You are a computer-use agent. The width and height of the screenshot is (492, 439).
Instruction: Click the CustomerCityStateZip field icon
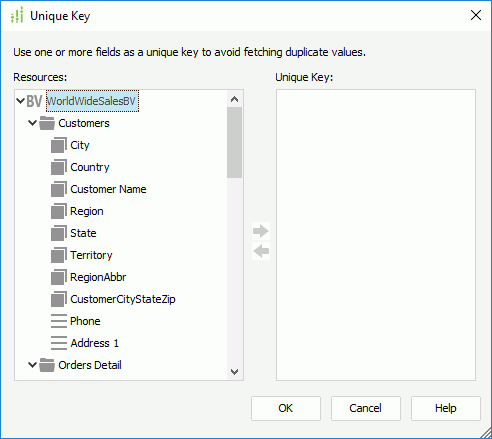click(59, 299)
